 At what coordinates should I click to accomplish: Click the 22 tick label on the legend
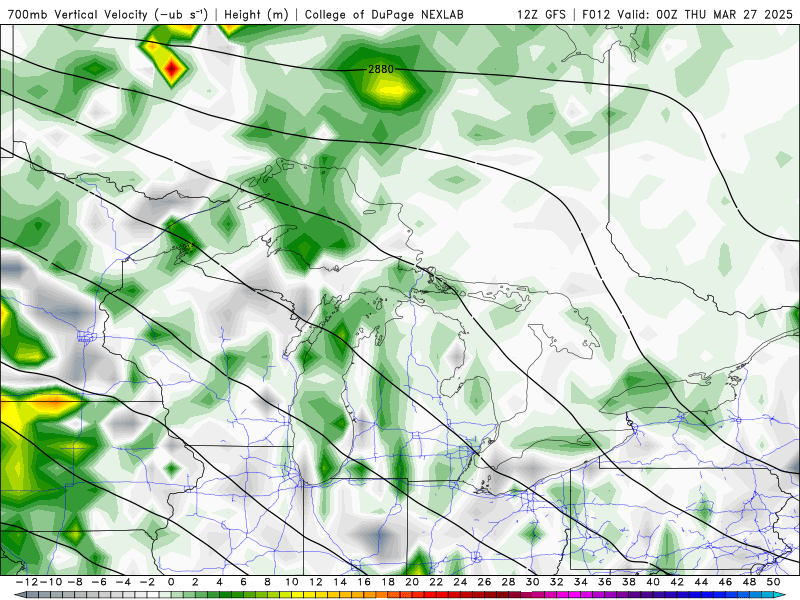point(436,582)
